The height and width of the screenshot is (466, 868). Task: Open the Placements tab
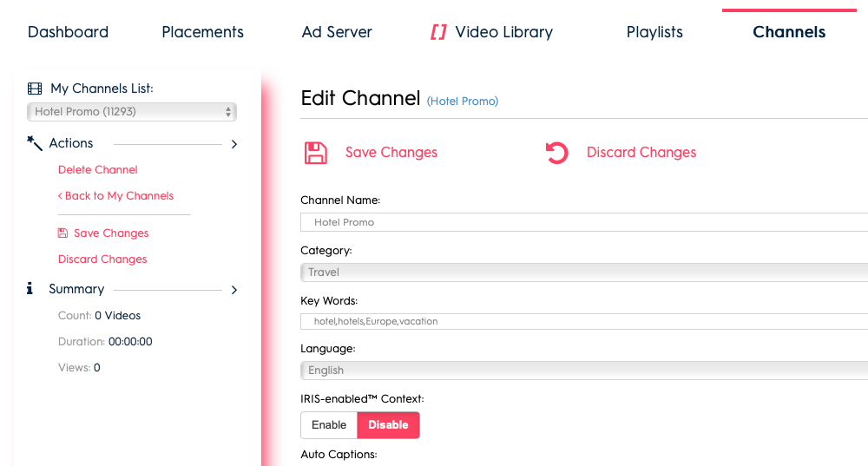coord(202,32)
